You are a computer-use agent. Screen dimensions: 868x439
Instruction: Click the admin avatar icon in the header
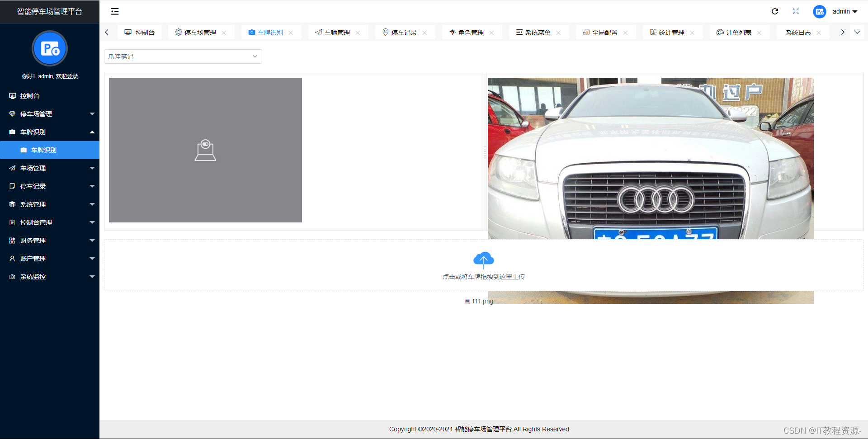(x=820, y=12)
